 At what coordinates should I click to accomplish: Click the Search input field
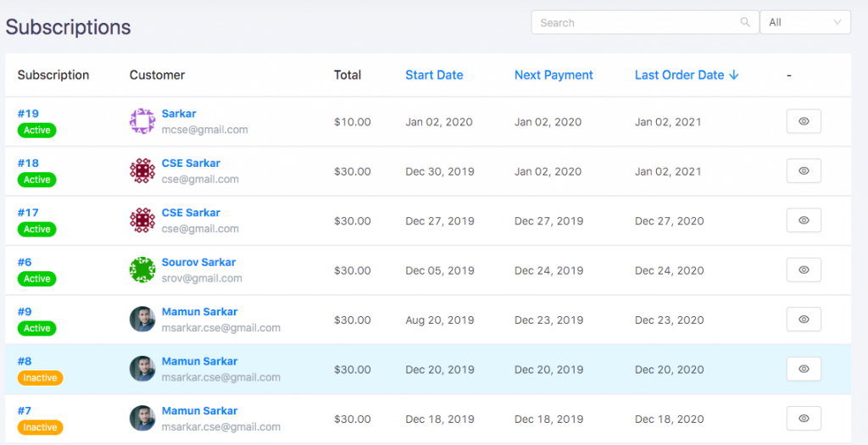click(637, 23)
